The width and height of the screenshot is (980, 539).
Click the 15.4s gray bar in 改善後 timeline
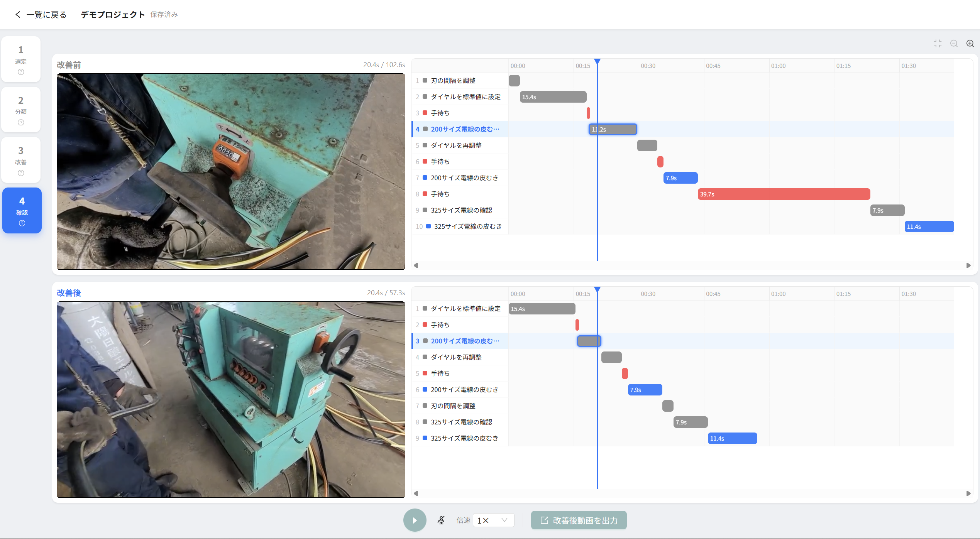pos(542,309)
